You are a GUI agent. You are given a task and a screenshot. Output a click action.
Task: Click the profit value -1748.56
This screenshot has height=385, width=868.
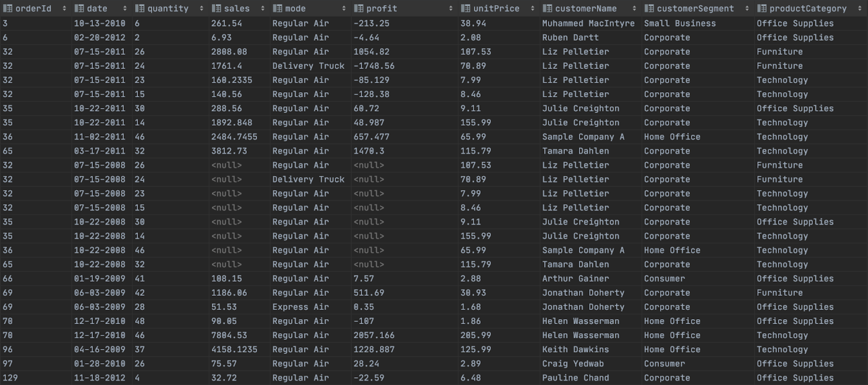click(374, 66)
